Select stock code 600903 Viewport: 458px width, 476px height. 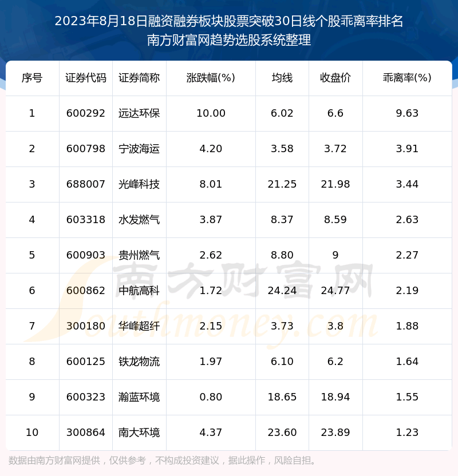86,255
